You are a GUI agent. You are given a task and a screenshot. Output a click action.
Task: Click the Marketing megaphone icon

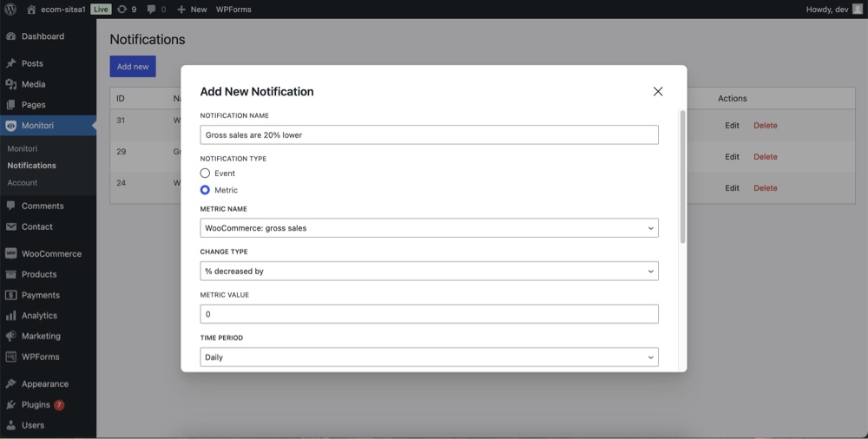10,336
